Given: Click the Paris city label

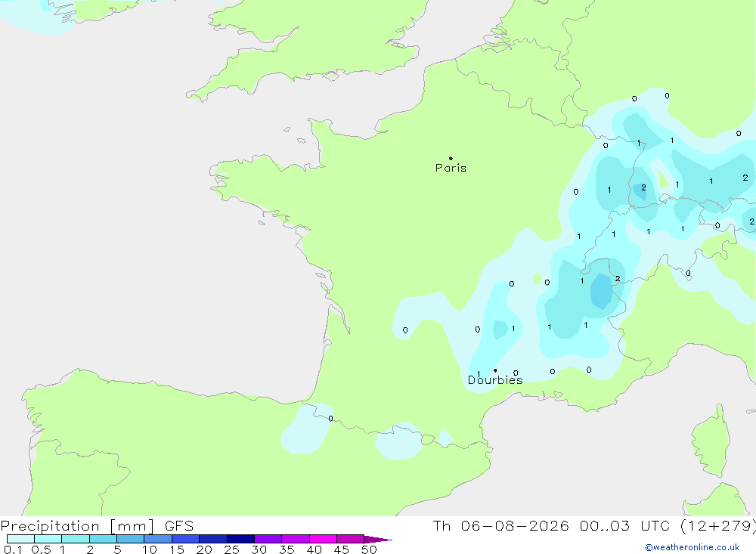Looking at the screenshot, I should pyautogui.click(x=451, y=168).
